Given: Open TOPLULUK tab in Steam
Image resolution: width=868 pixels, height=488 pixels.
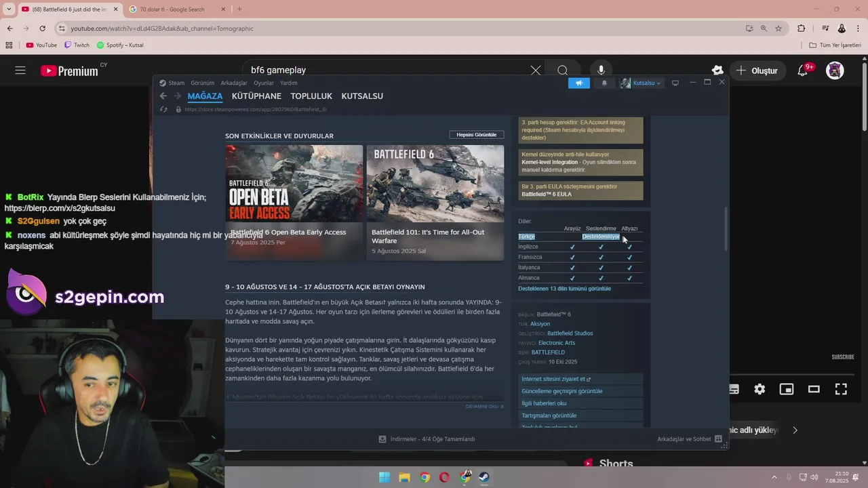Looking at the screenshot, I should click(x=311, y=96).
